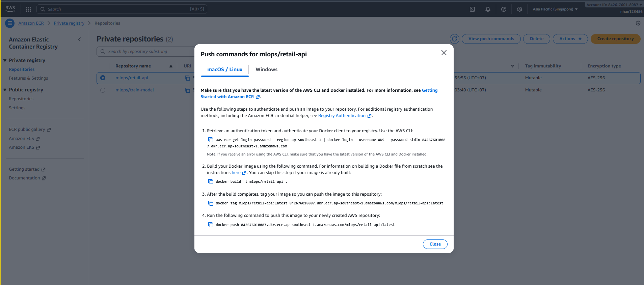Open the notifications bell

(488, 9)
